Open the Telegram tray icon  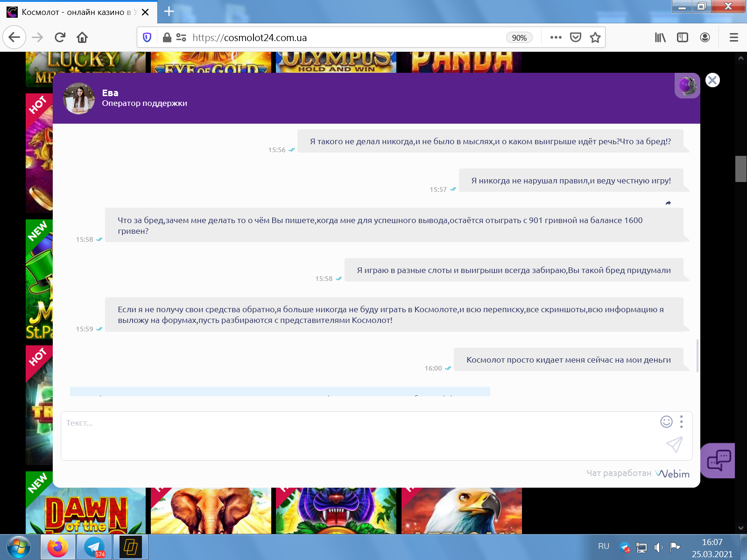[x=625, y=547]
